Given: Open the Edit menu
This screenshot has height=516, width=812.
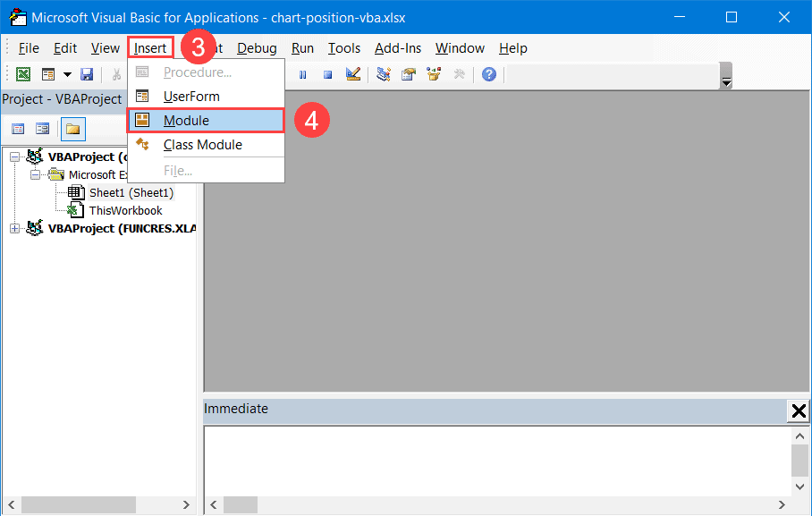Looking at the screenshot, I should click(x=65, y=48).
